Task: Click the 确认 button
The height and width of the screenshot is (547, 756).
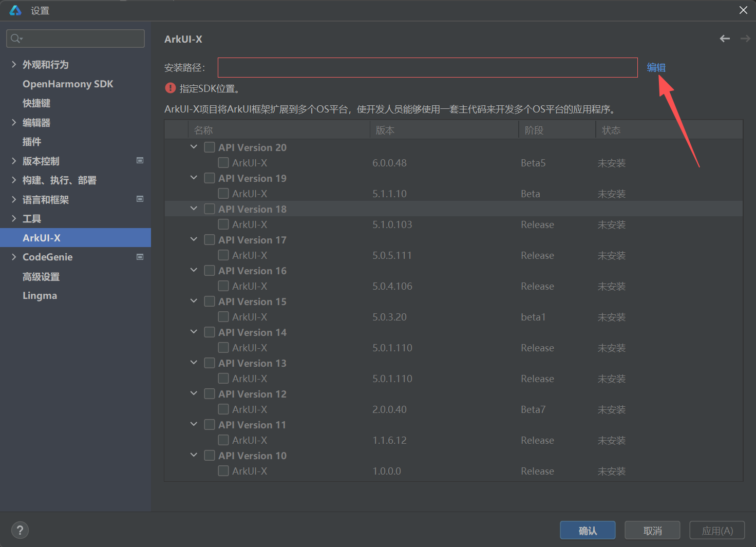Action: coord(588,531)
